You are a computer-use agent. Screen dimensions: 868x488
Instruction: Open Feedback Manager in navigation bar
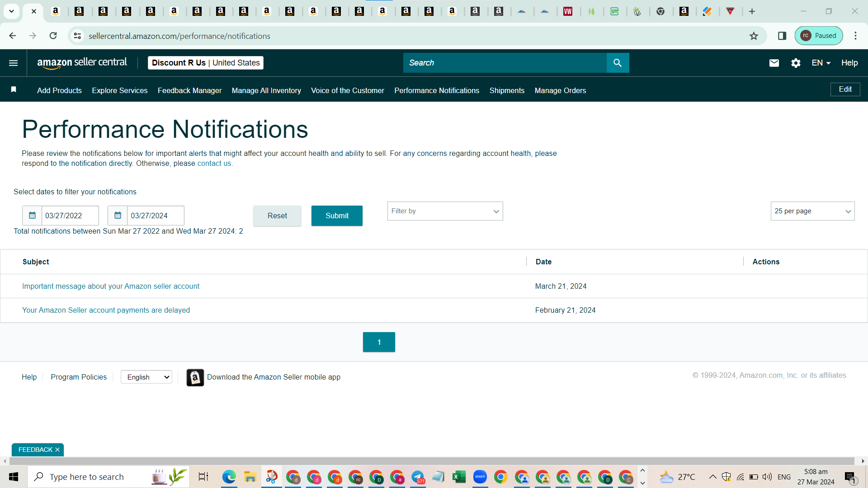click(x=189, y=90)
